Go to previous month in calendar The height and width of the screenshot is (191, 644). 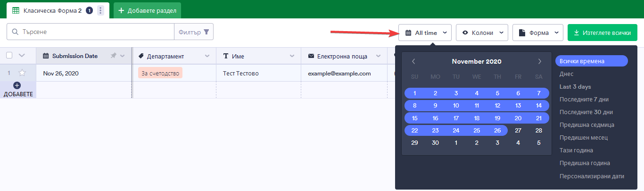click(x=413, y=61)
